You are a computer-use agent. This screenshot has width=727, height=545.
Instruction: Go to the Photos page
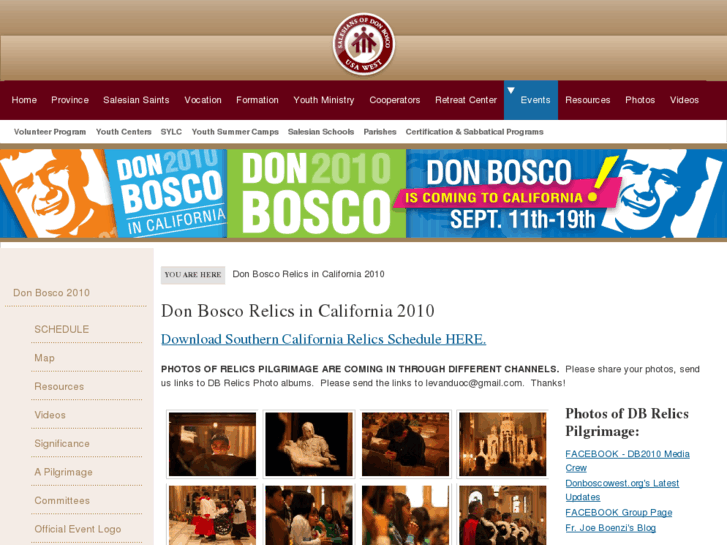coord(640,100)
